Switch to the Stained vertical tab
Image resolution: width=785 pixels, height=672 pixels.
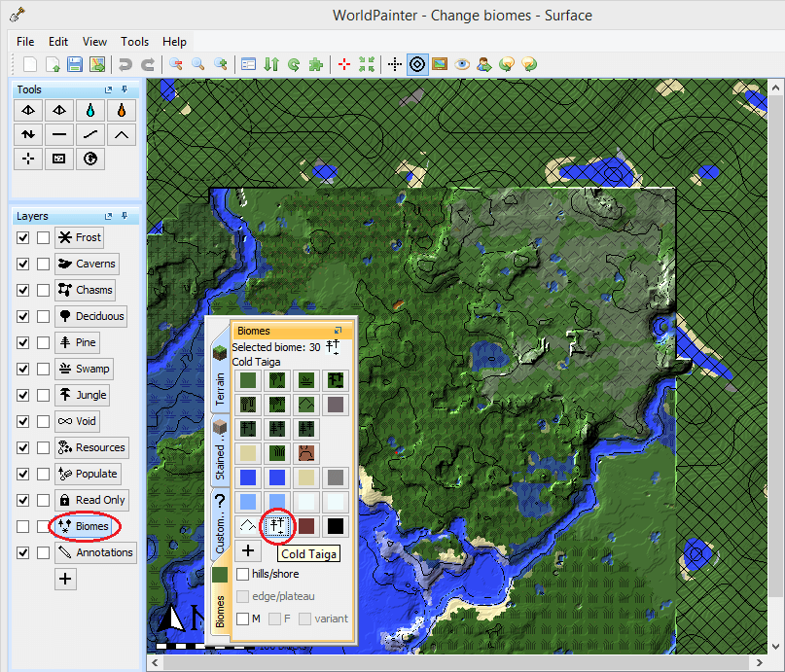[220, 450]
